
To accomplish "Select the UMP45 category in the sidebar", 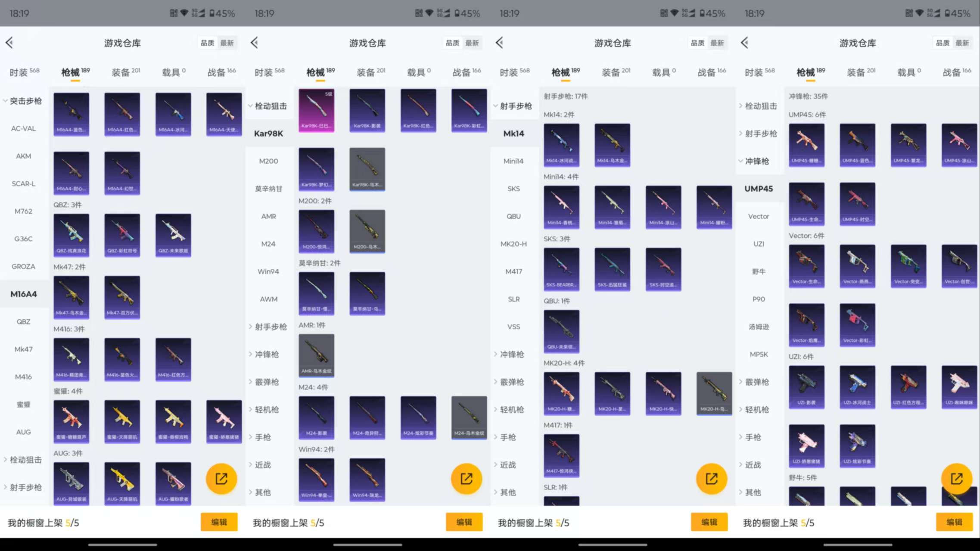I will coord(758,189).
